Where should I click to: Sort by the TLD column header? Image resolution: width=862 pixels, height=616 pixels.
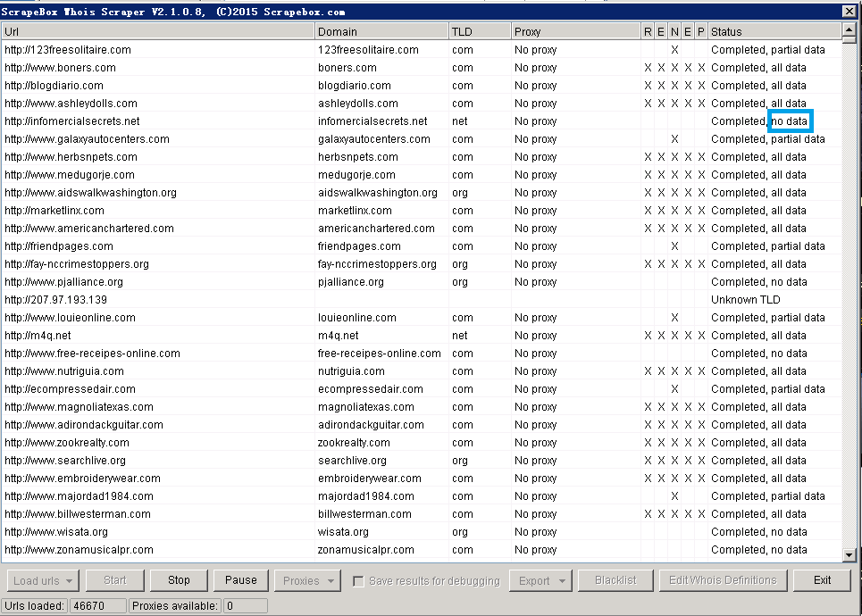point(480,31)
